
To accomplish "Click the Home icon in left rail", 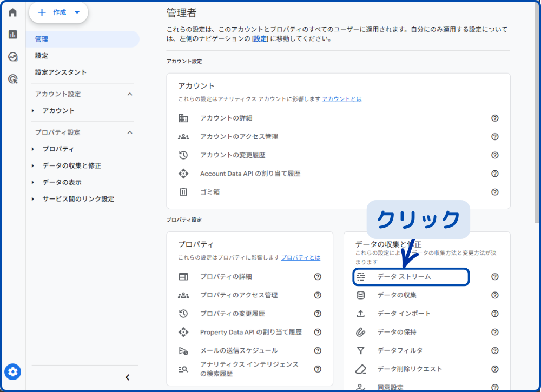I will pos(13,12).
